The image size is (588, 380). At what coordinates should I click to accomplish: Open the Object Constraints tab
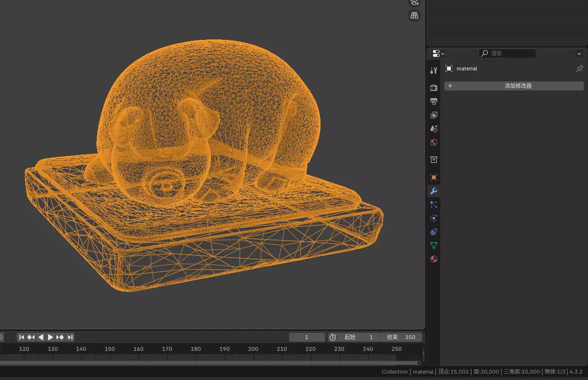[434, 232]
